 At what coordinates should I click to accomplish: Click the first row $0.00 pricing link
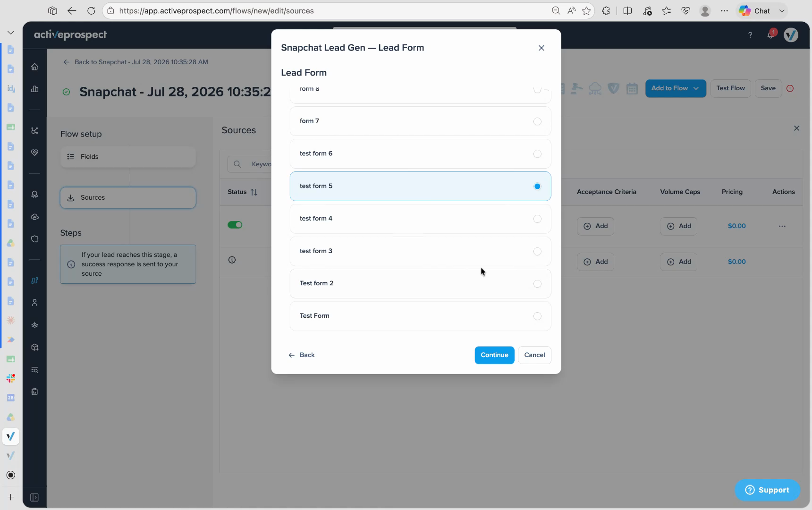pyautogui.click(x=736, y=226)
